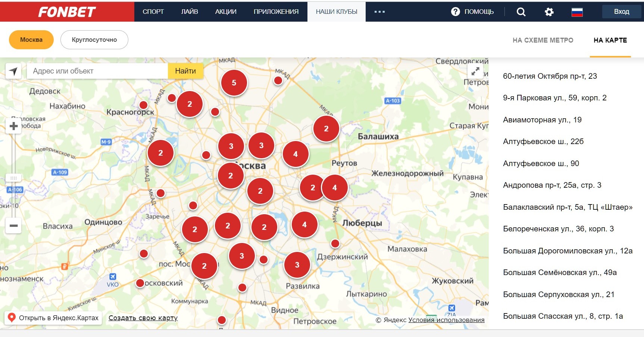Go to the ЛАЙВ section

pyautogui.click(x=190, y=12)
